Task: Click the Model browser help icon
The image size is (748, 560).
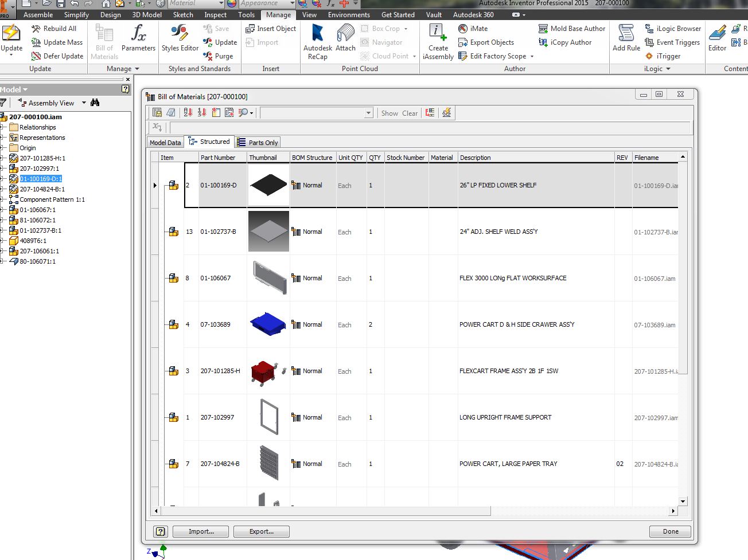Action: 126,89
